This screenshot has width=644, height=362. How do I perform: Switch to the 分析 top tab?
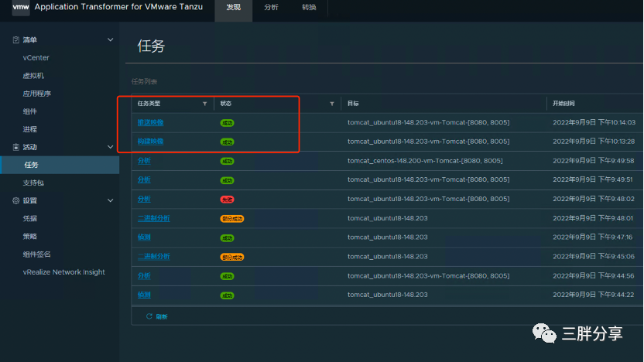tap(271, 8)
